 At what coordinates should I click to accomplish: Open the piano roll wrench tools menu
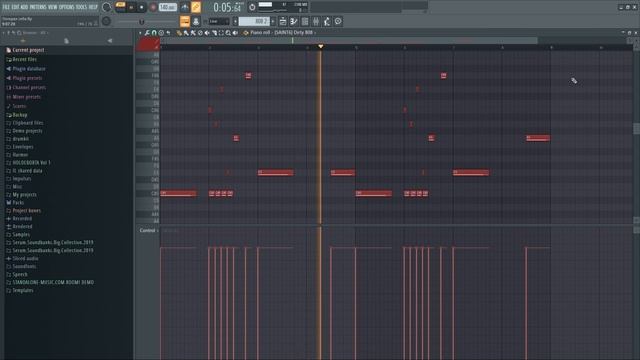tap(147, 33)
